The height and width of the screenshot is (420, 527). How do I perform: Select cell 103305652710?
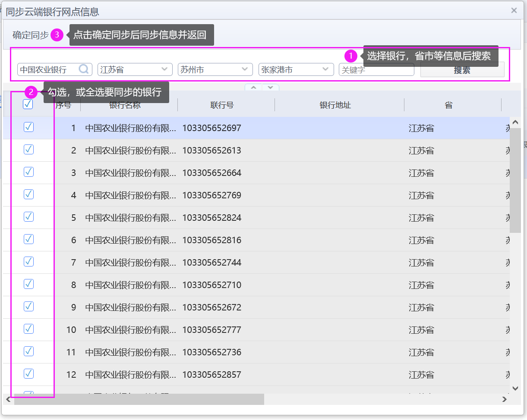pos(211,285)
